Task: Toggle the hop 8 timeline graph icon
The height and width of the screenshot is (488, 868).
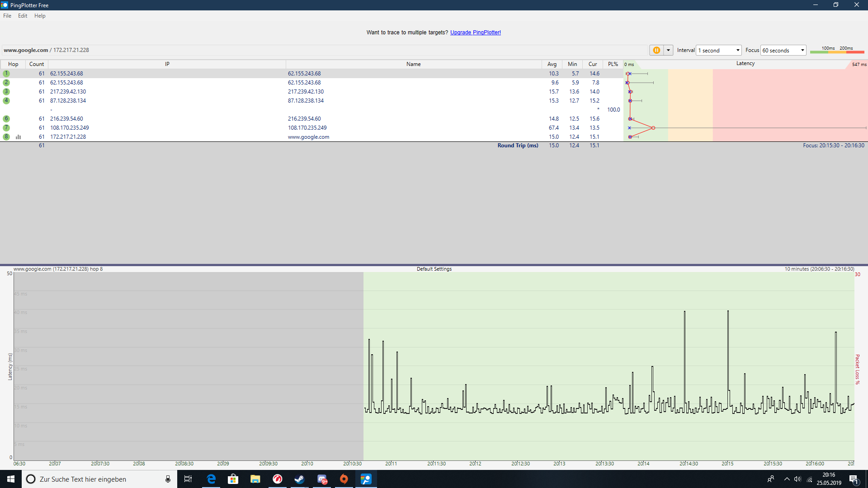Action: tap(19, 137)
